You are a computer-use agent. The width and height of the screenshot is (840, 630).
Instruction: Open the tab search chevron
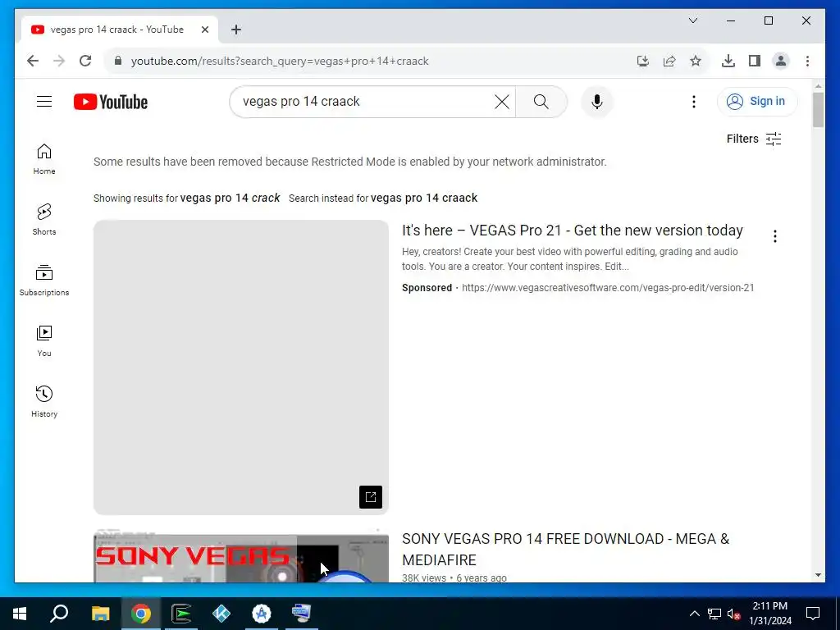click(692, 21)
